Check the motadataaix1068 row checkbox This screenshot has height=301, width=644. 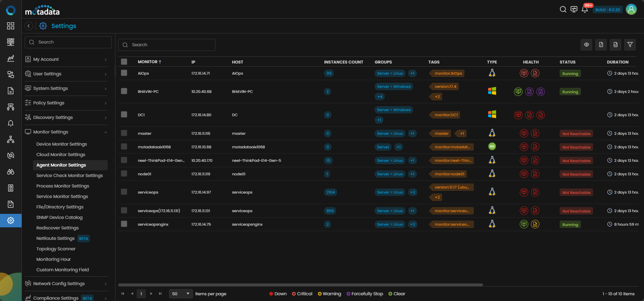coord(124,147)
